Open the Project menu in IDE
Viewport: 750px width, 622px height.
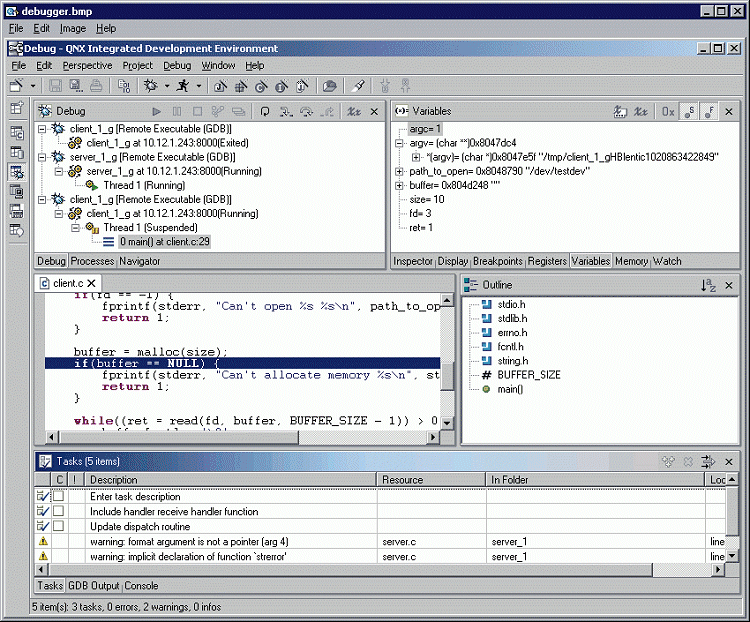coord(138,66)
